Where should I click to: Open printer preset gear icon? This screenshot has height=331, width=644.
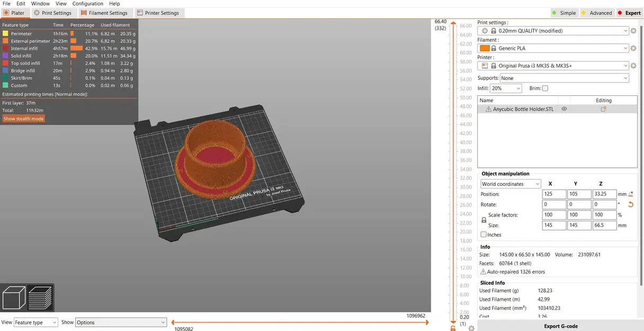(x=633, y=66)
